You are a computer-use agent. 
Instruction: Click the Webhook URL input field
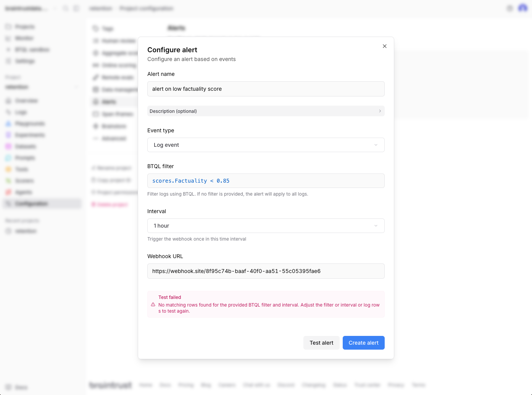[266, 271]
